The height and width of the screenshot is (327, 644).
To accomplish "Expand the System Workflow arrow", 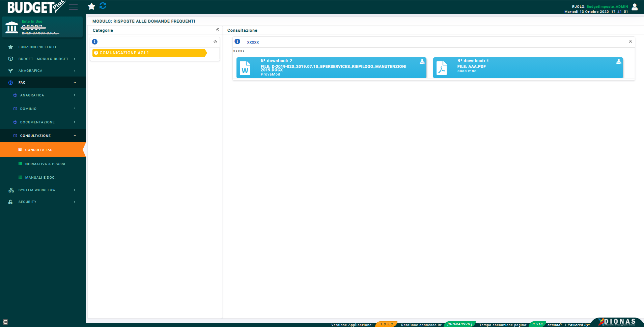I will coord(75,190).
